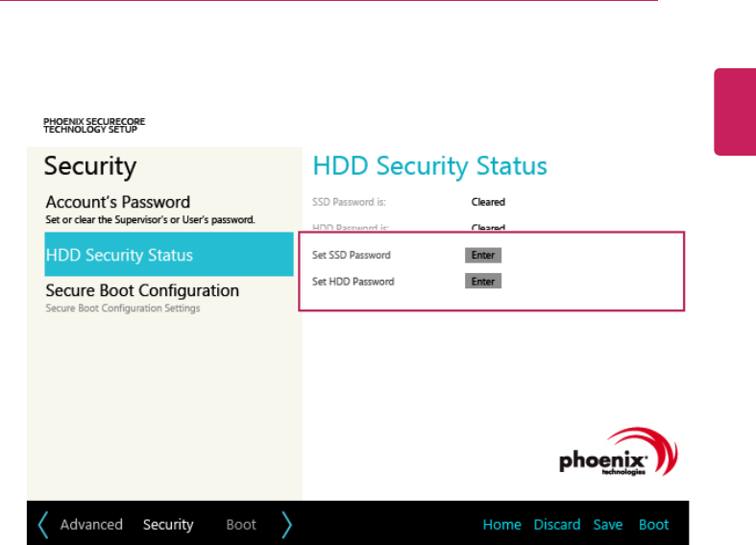The height and width of the screenshot is (545, 756).
Task: Click the Set HDD Password label
Action: click(x=353, y=282)
